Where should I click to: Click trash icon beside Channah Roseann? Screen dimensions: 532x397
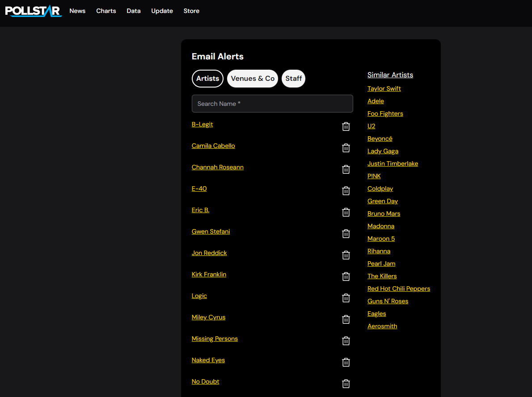pyautogui.click(x=346, y=169)
